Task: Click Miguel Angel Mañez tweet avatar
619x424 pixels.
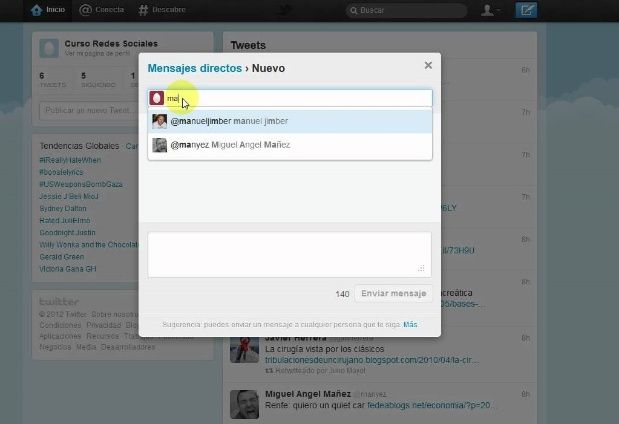Action: 244,403
